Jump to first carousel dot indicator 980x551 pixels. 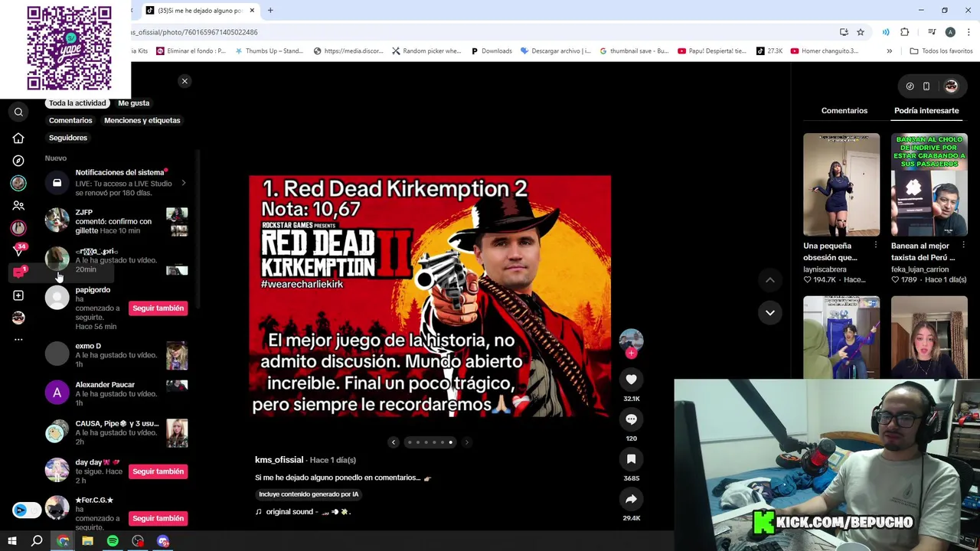410,442
